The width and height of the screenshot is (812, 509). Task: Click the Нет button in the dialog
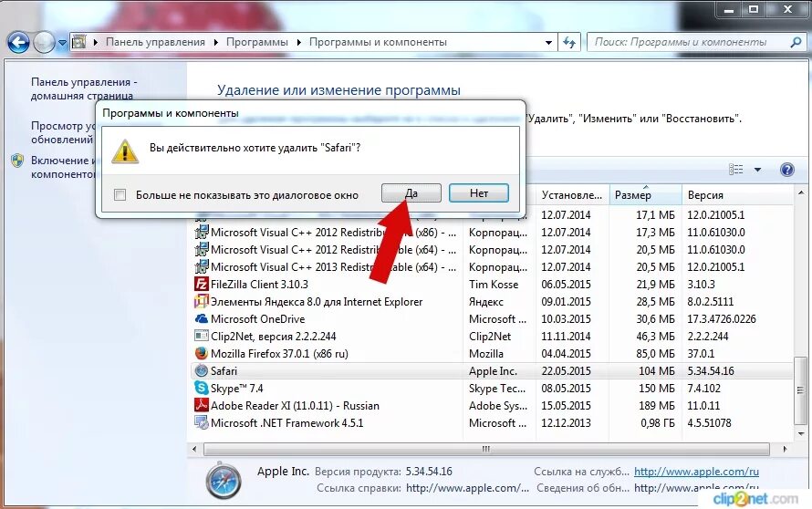click(478, 193)
